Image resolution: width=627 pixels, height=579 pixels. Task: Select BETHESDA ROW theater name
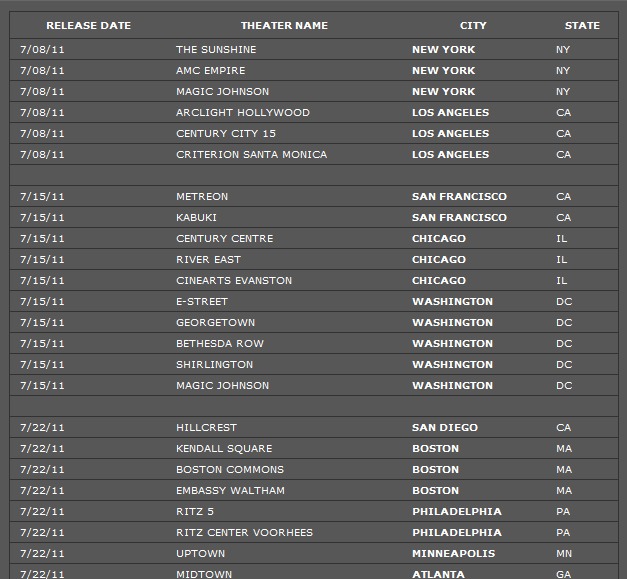(x=220, y=343)
